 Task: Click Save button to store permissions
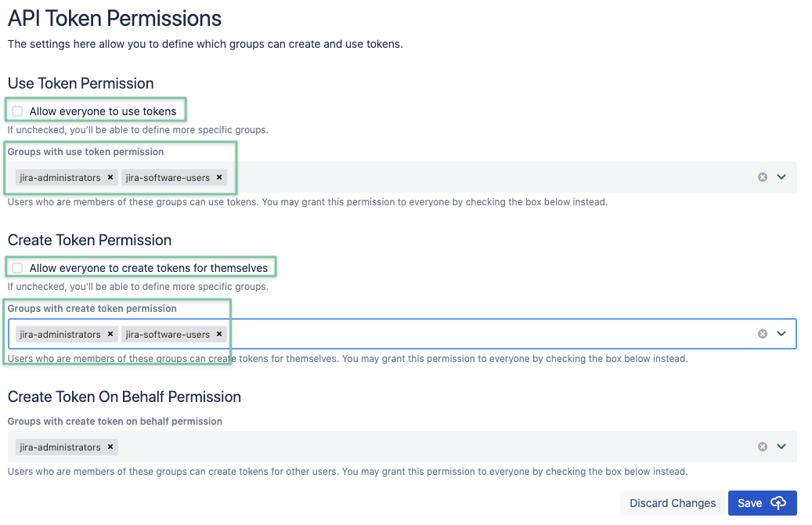[763, 503]
